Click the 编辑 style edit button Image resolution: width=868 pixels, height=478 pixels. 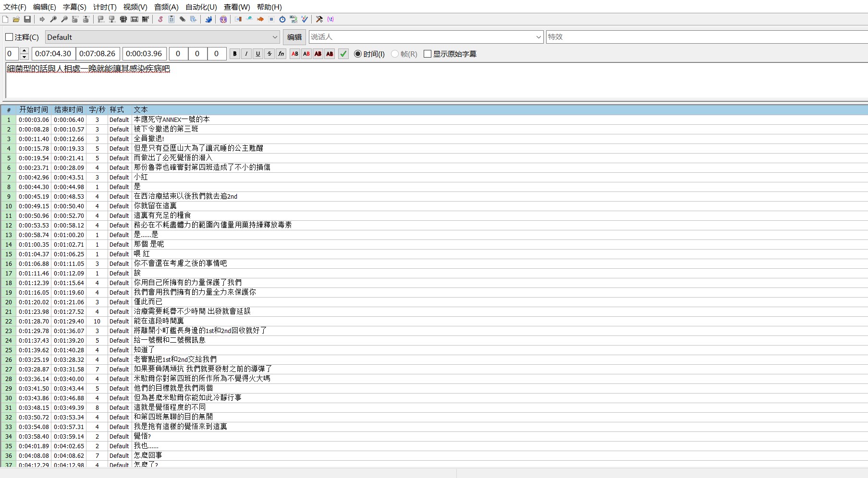coord(294,37)
